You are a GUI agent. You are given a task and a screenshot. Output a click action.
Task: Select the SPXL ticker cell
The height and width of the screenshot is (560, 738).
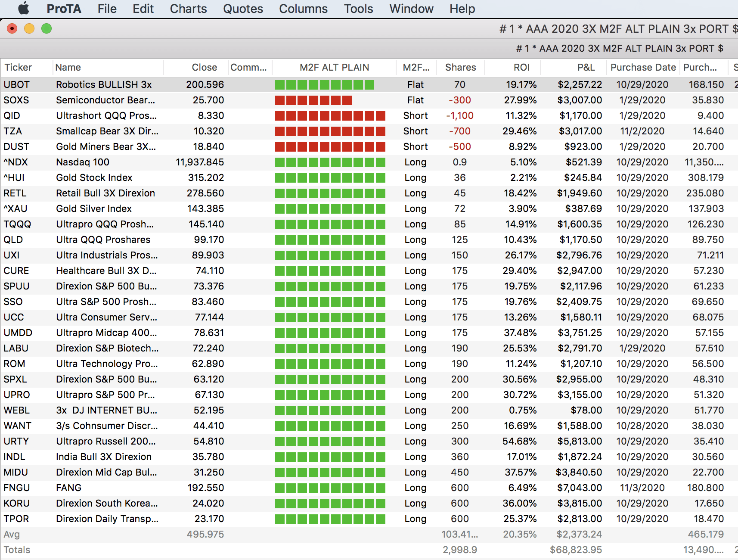pos(16,379)
